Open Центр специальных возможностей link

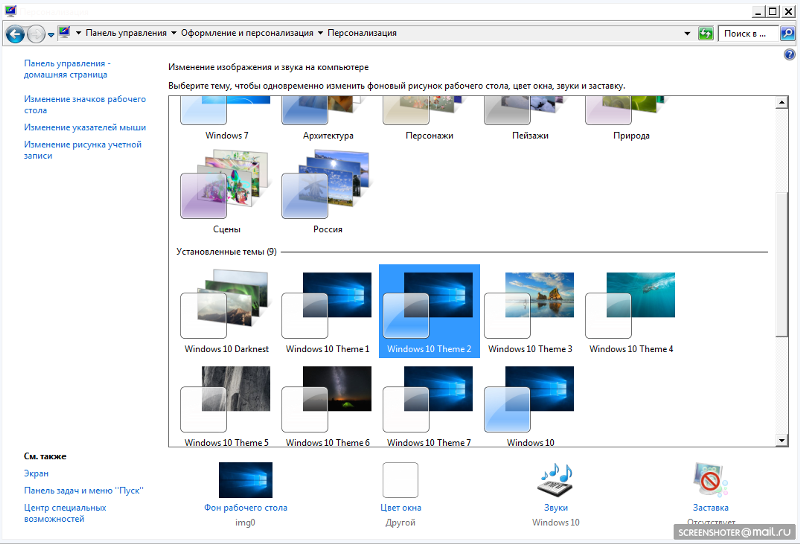[65, 513]
